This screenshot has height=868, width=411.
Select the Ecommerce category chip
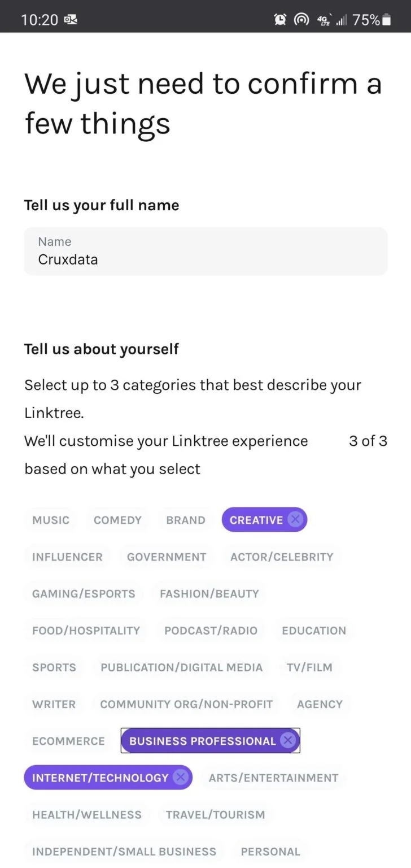68,741
